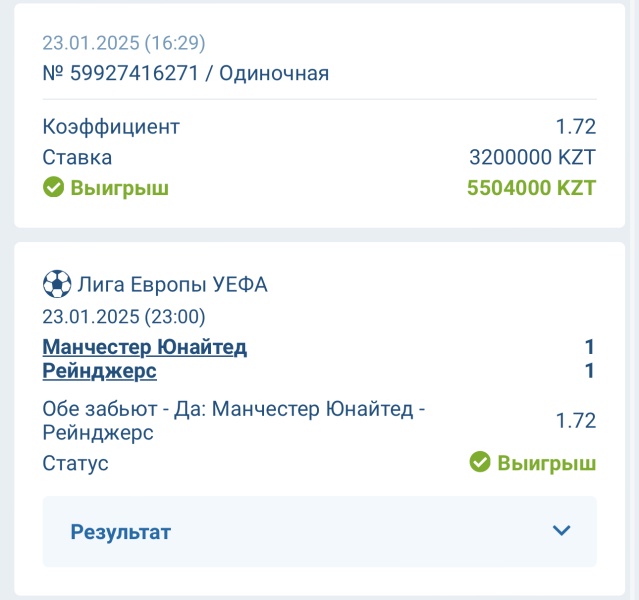Click the stake amount 3200000 KZT

coord(533,157)
